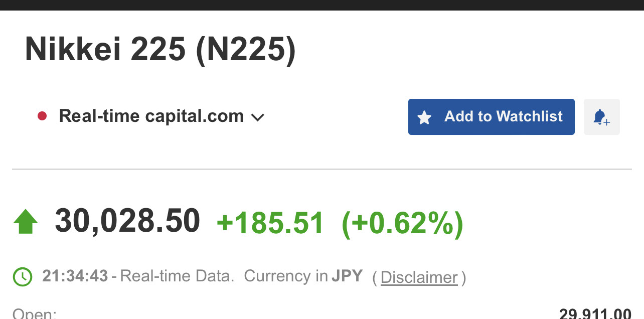644x319 pixels.
Task: Click the "Currency in" text
Action: tap(286, 276)
